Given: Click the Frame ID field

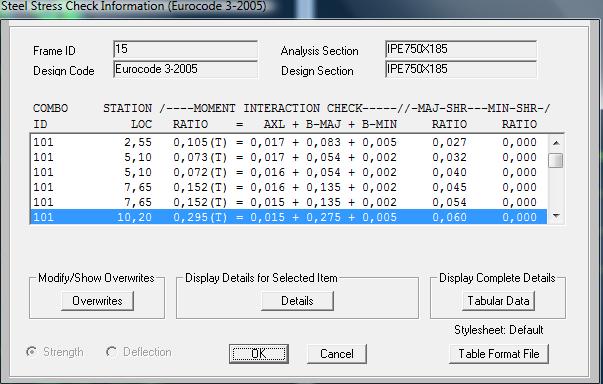Looking at the screenshot, I should 185,50.
